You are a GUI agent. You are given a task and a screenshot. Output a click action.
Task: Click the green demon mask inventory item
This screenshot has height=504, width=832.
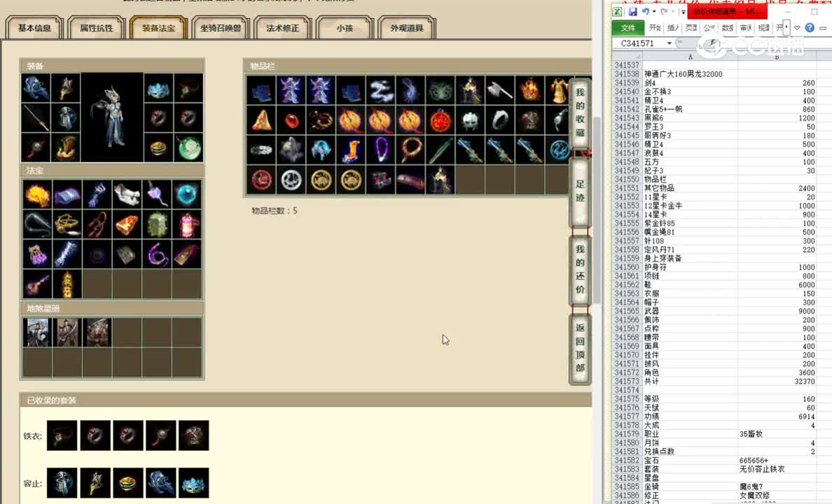439,90
